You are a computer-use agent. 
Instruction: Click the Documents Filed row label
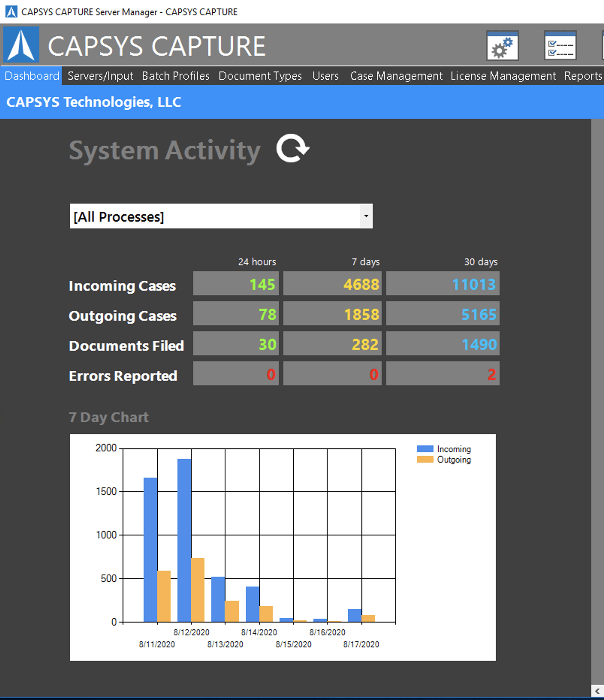coord(126,346)
